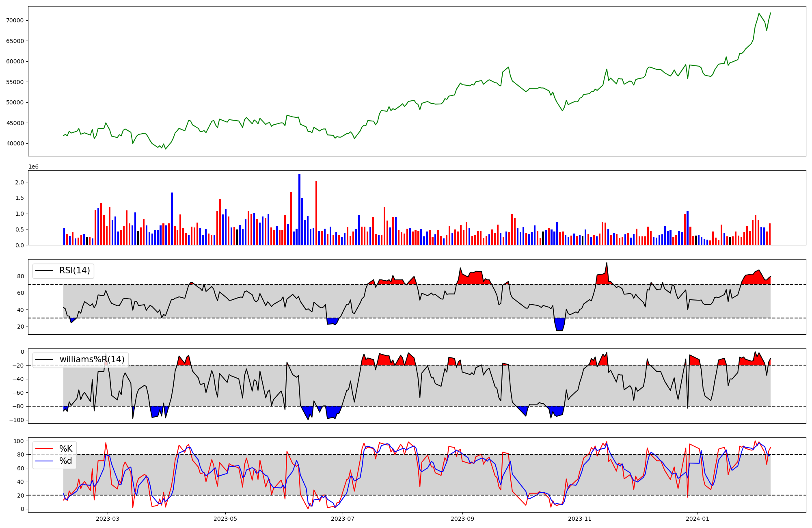Click the 2023-07 x-axis date label
The image size is (812, 528).
click(343, 519)
